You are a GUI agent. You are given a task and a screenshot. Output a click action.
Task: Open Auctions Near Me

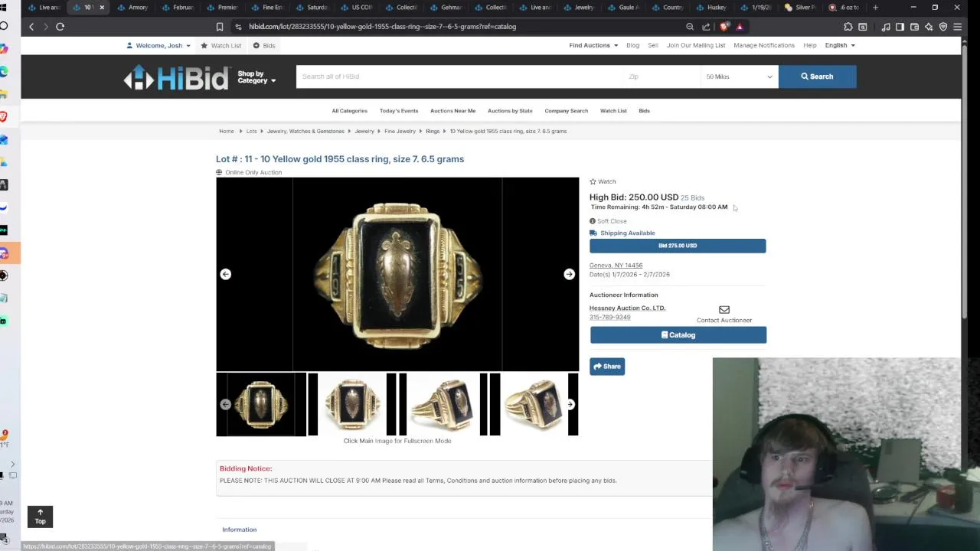(x=452, y=111)
